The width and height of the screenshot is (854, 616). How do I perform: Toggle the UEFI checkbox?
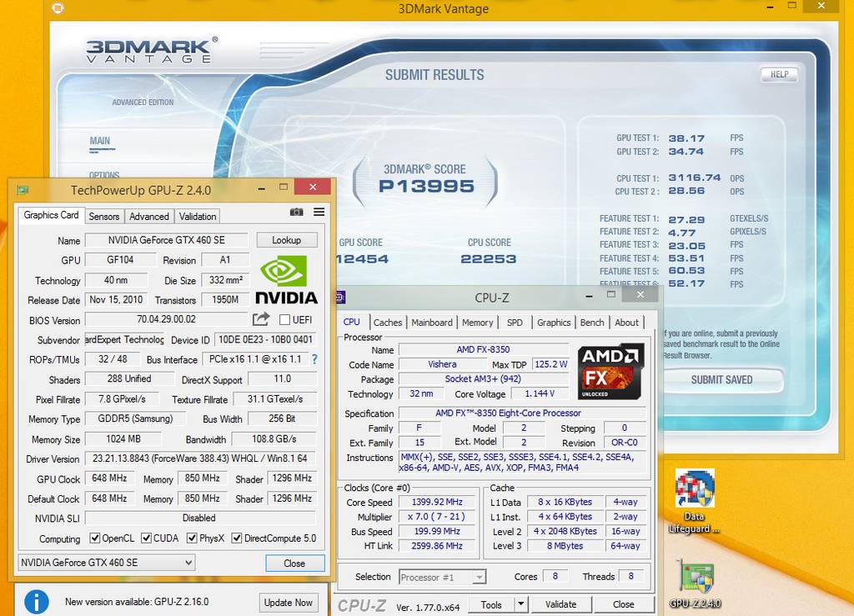coord(284,320)
